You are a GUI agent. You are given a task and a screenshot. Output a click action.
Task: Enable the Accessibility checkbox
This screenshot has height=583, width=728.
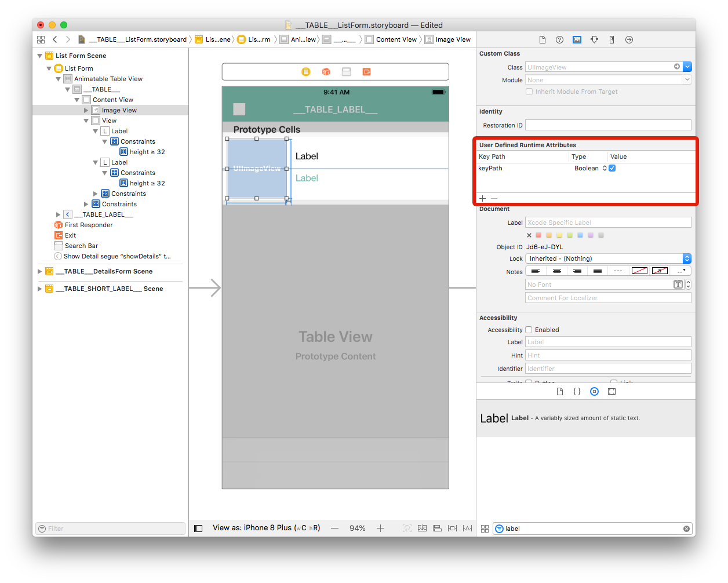click(x=529, y=330)
